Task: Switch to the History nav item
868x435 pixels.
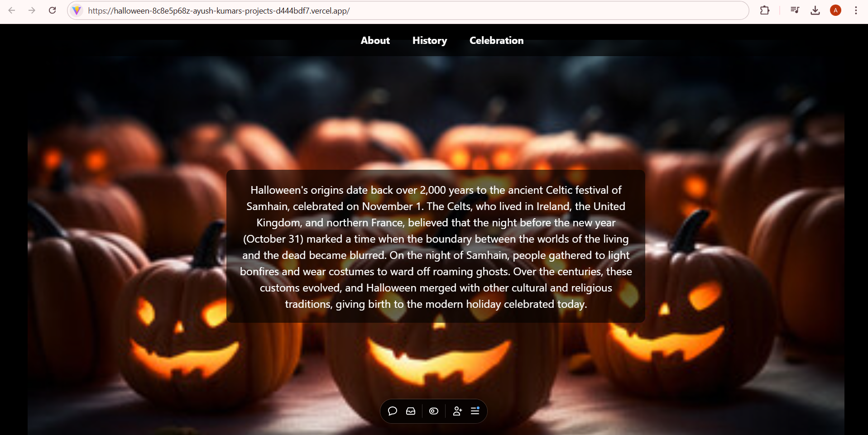Action: coord(429,40)
